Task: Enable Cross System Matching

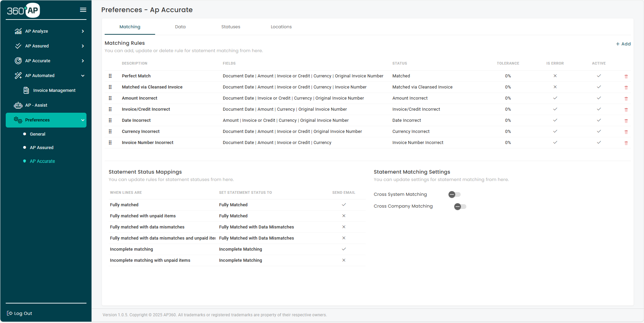Action: (x=454, y=194)
